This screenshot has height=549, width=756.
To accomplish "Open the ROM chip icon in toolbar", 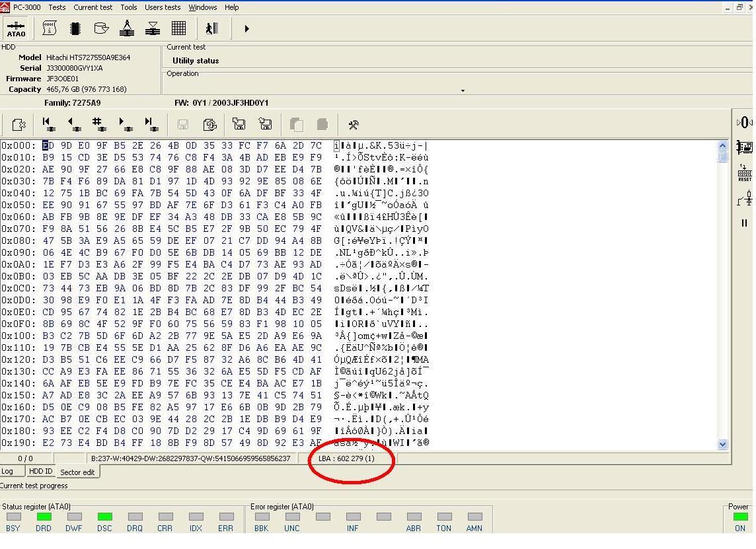I will (x=75, y=28).
